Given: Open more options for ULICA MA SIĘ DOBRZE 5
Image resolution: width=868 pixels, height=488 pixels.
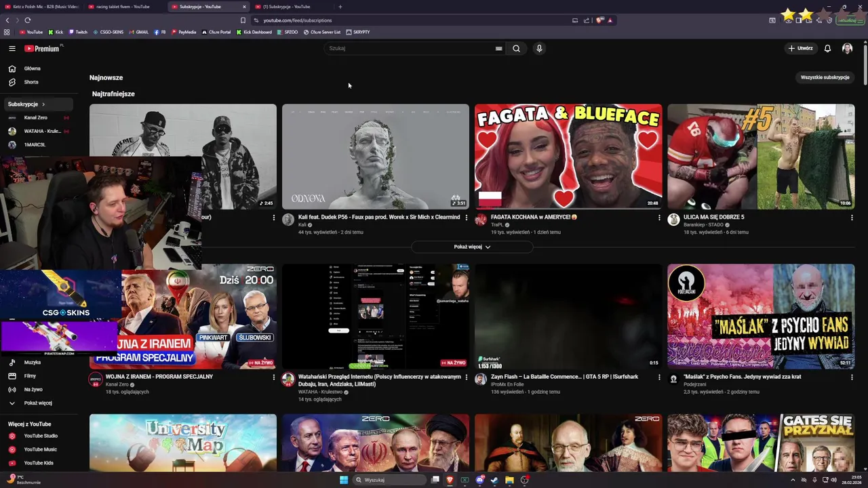Looking at the screenshot, I should coord(852,218).
